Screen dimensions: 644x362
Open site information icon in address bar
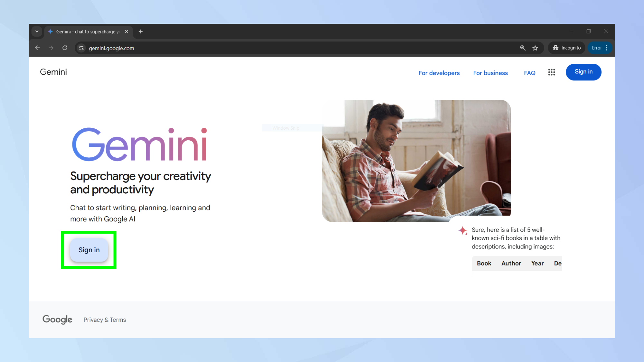click(x=81, y=48)
